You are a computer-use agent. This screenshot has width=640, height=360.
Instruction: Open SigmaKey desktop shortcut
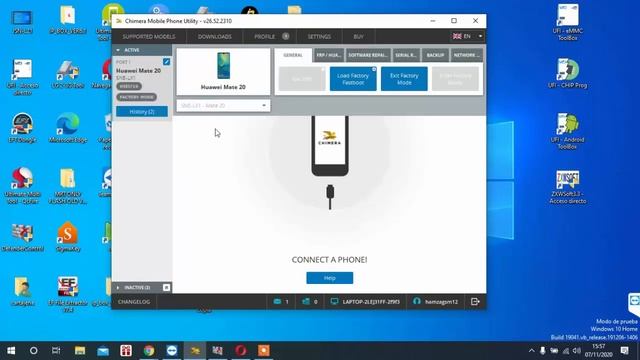(x=68, y=237)
